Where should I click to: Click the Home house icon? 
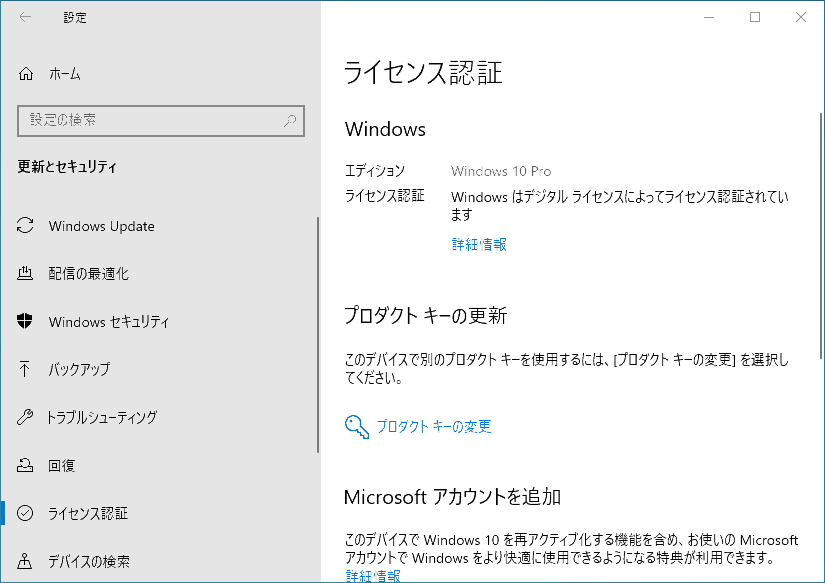tap(26, 74)
